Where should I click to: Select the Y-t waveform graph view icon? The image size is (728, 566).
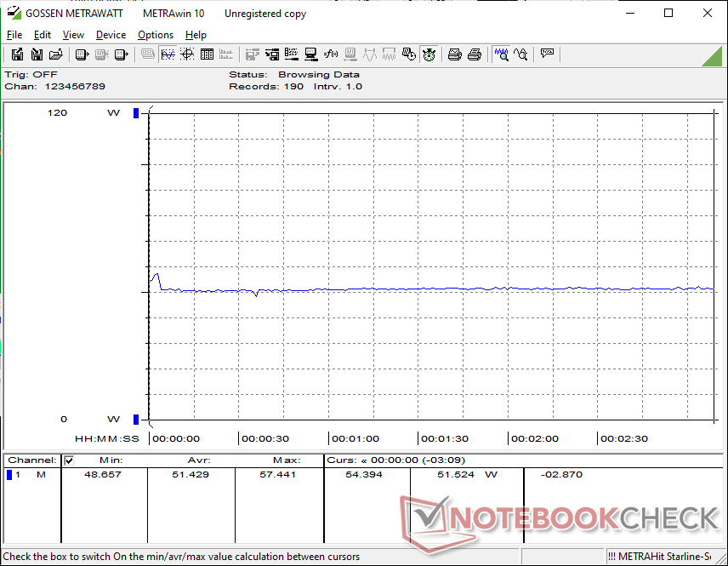pos(168,54)
